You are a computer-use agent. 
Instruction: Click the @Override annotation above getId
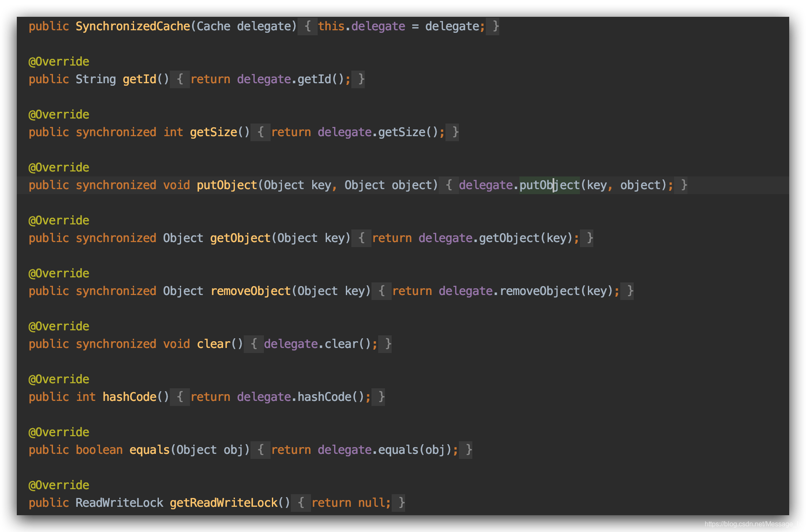coord(59,62)
